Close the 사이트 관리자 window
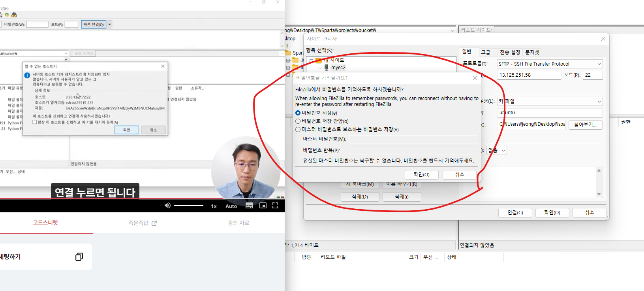 [603, 39]
